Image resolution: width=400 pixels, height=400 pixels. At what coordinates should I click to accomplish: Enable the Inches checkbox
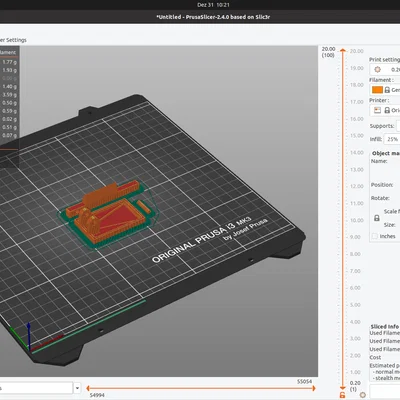coord(375,236)
